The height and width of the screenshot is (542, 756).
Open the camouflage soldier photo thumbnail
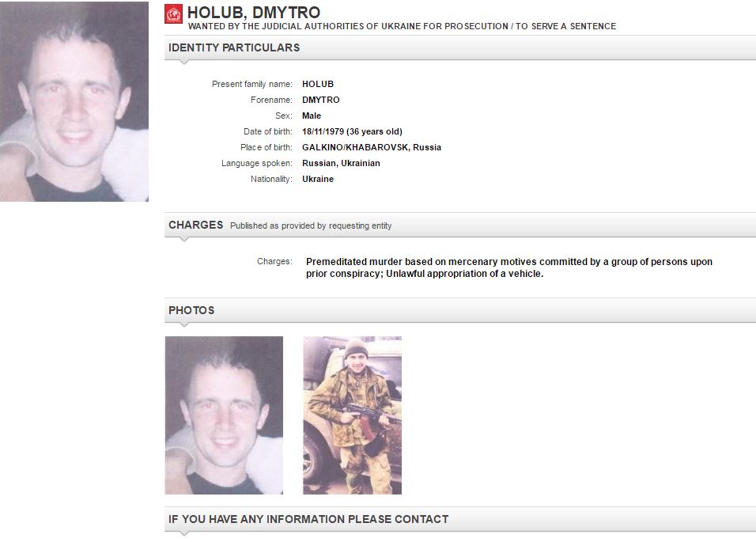[352, 415]
